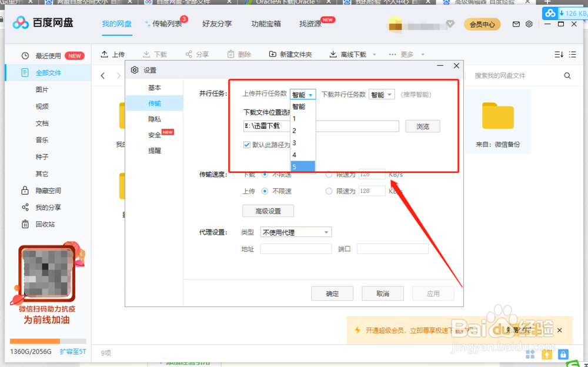This screenshot has width=588, height=367.
Task: Close the settings dialog
Action: tap(456, 66)
